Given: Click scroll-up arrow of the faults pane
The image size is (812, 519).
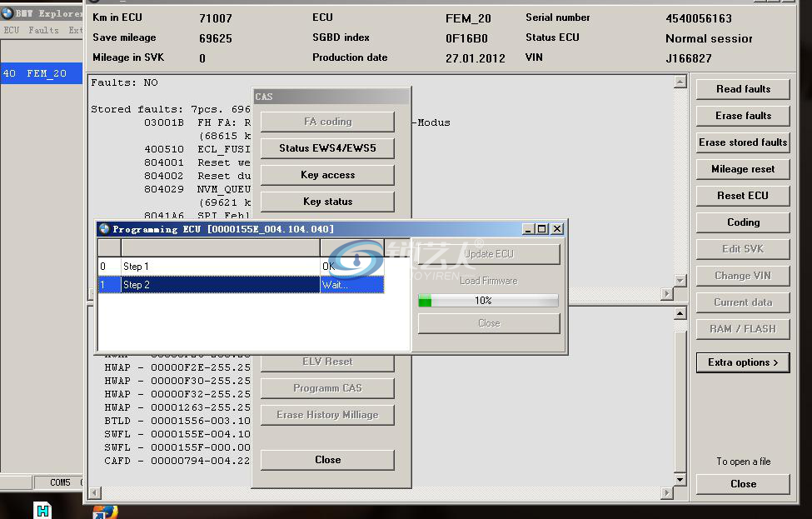Looking at the screenshot, I should (680, 82).
